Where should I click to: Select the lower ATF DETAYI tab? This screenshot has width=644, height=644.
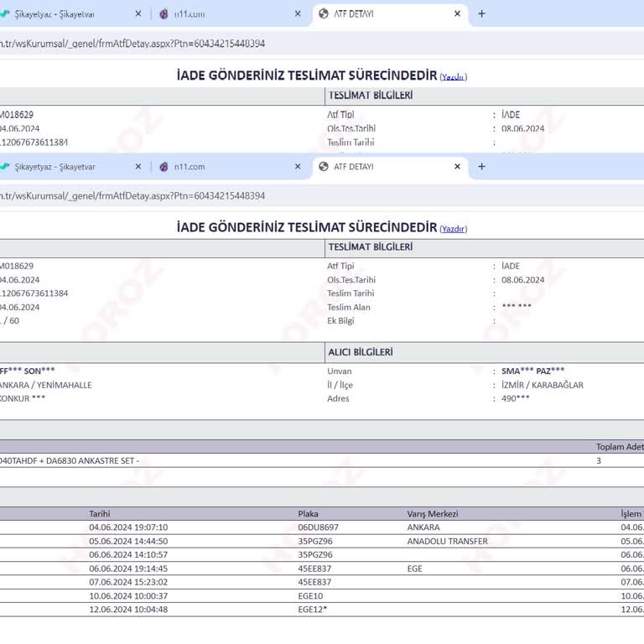pyautogui.click(x=390, y=166)
